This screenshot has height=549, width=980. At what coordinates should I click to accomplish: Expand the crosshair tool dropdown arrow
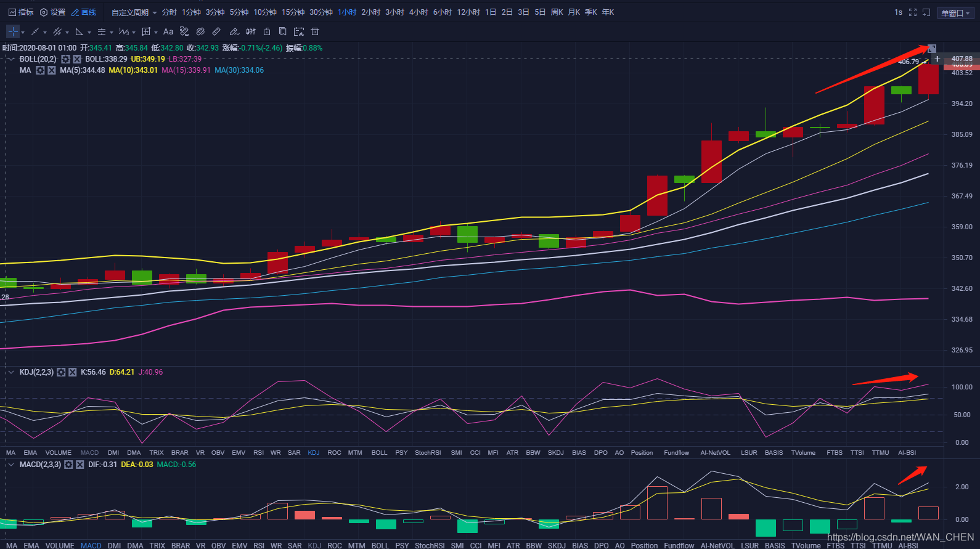23,32
